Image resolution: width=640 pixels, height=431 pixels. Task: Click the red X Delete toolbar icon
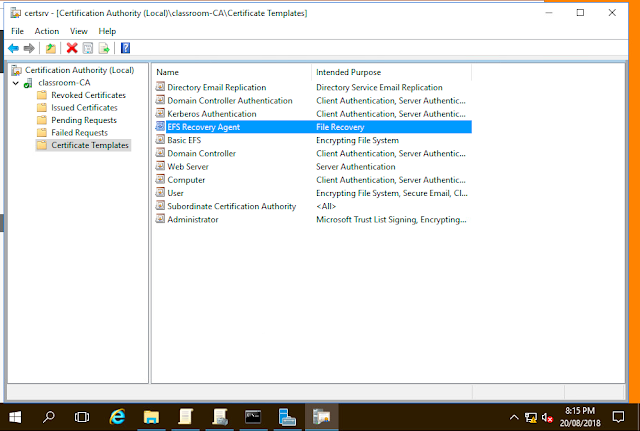click(72, 48)
